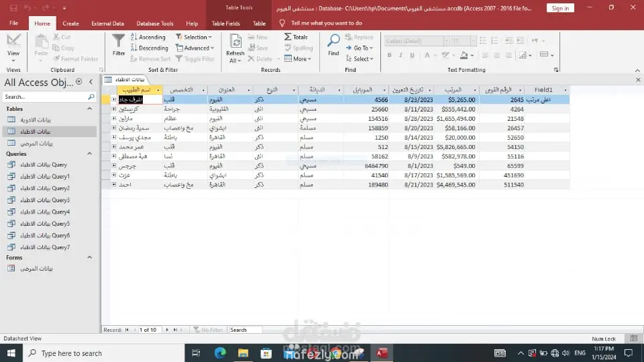Open Query7 in the navigation pane
644x362 pixels.
pyautogui.click(x=45, y=247)
